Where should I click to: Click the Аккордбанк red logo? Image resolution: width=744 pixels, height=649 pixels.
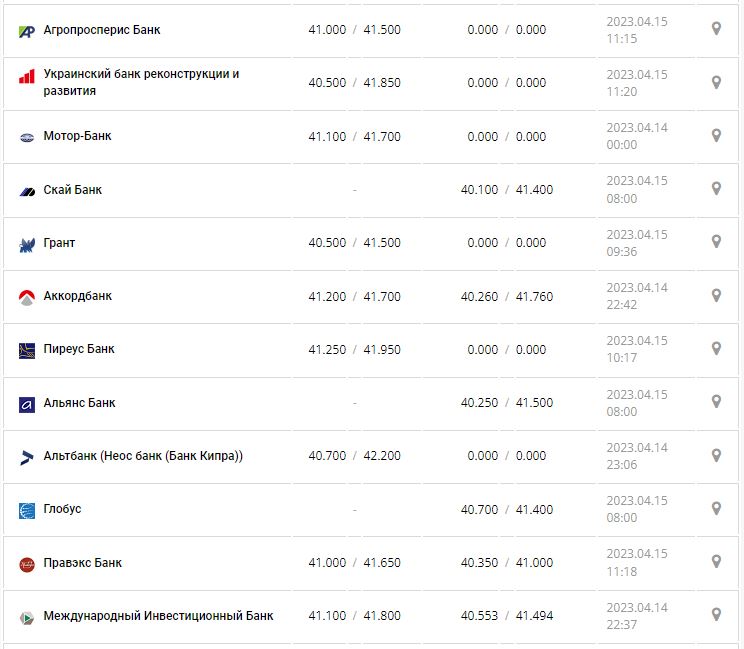[x=27, y=297]
